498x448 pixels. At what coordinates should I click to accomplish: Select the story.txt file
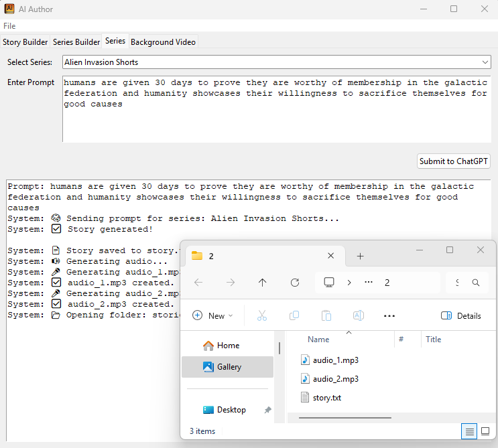pyautogui.click(x=327, y=398)
